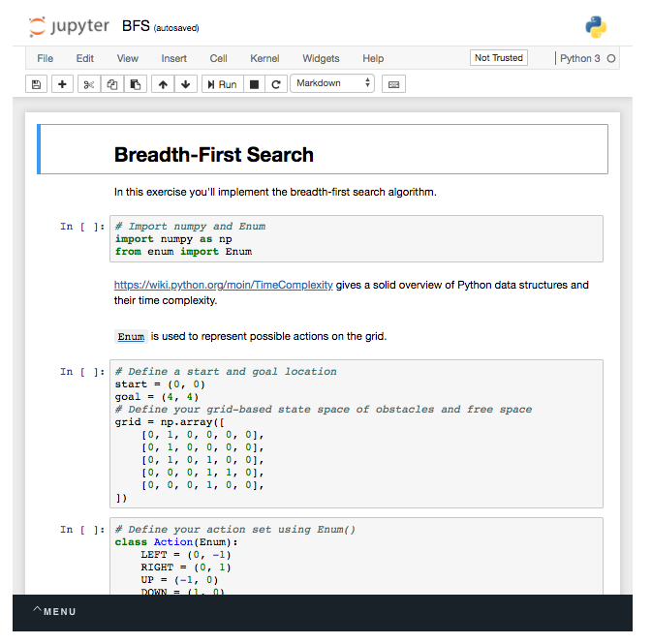The height and width of the screenshot is (644, 652).
Task: Click the 'import numpy as np' line
Action: (173, 239)
